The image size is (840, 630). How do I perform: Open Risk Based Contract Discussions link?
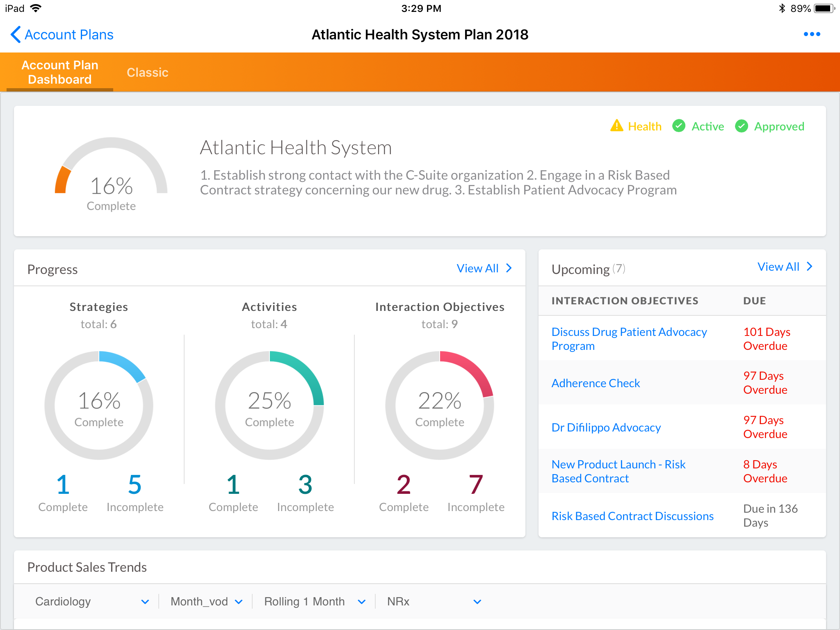point(632,516)
